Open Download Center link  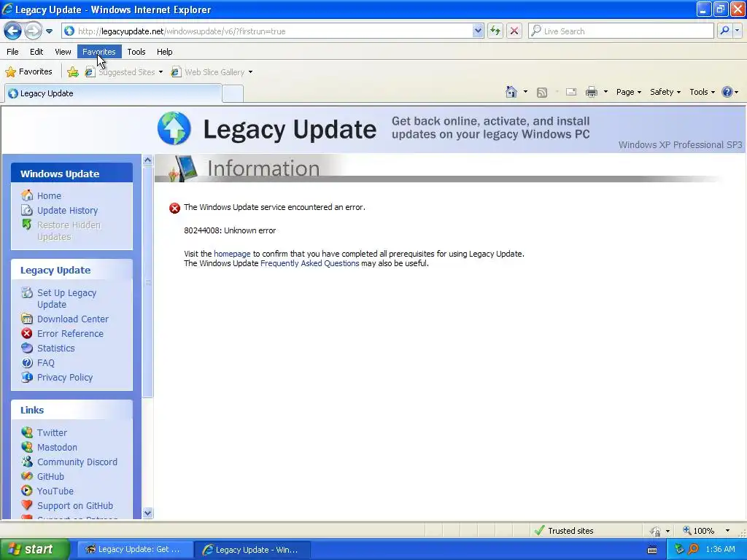pyautogui.click(x=73, y=319)
